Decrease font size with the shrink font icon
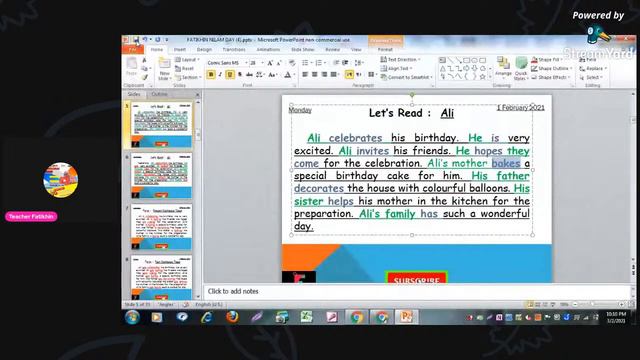 click(x=279, y=63)
